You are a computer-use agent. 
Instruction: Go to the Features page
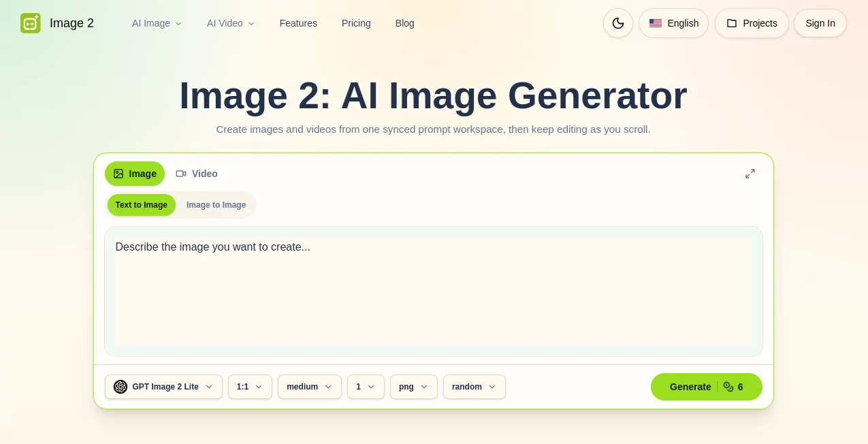pyautogui.click(x=298, y=23)
